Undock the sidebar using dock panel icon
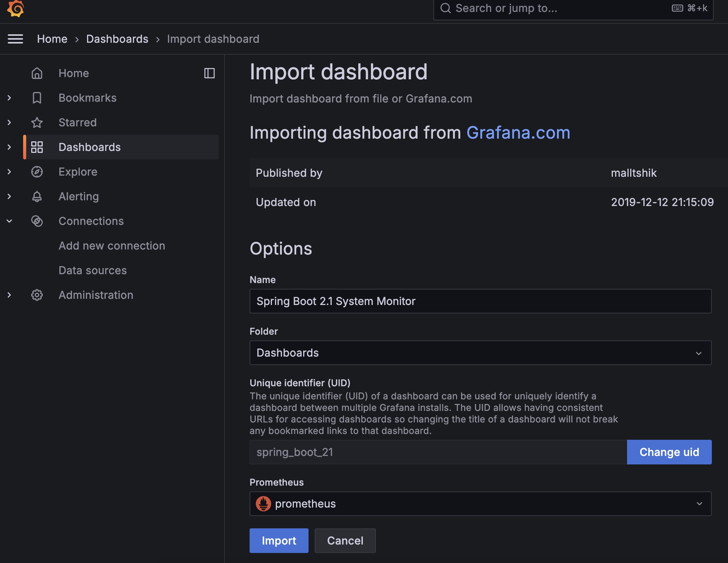 [x=210, y=73]
